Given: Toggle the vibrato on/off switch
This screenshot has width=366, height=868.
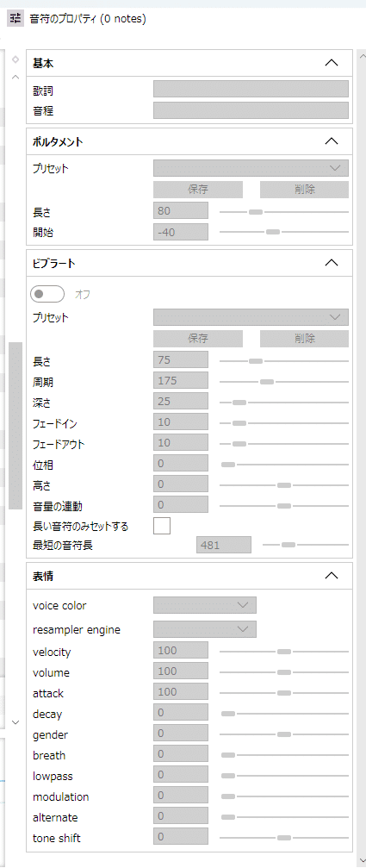Looking at the screenshot, I should 47,294.
